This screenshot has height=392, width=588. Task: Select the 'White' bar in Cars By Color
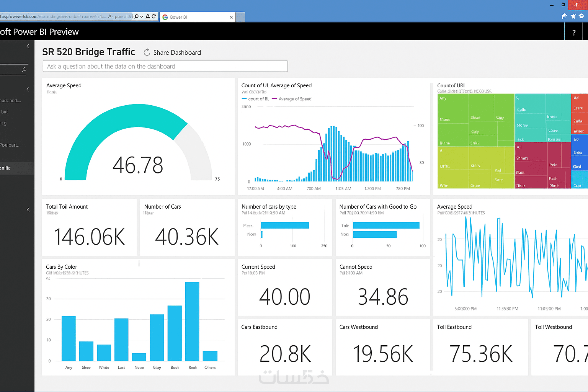[104, 353]
